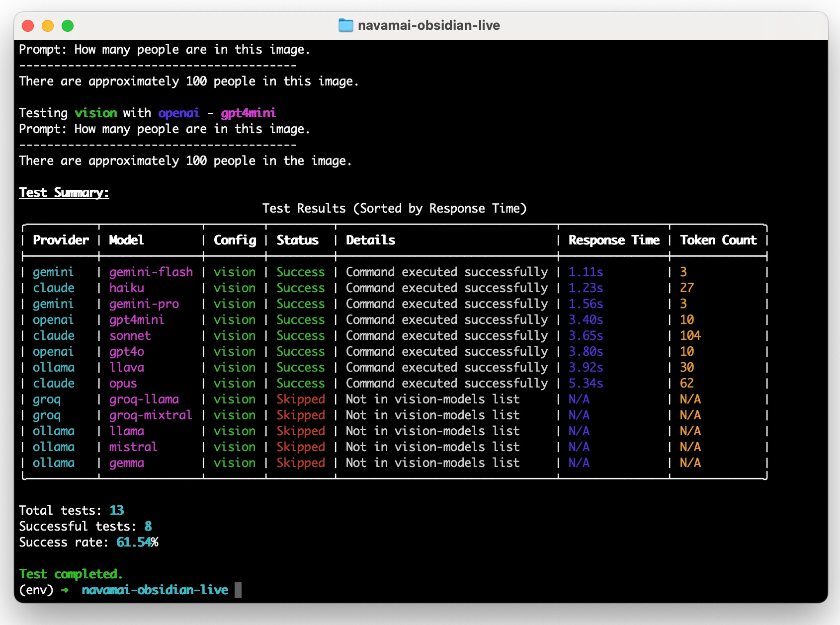Click the 61.54 success rate value
This screenshot has height=625, width=840.
pyautogui.click(x=134, y=542)
